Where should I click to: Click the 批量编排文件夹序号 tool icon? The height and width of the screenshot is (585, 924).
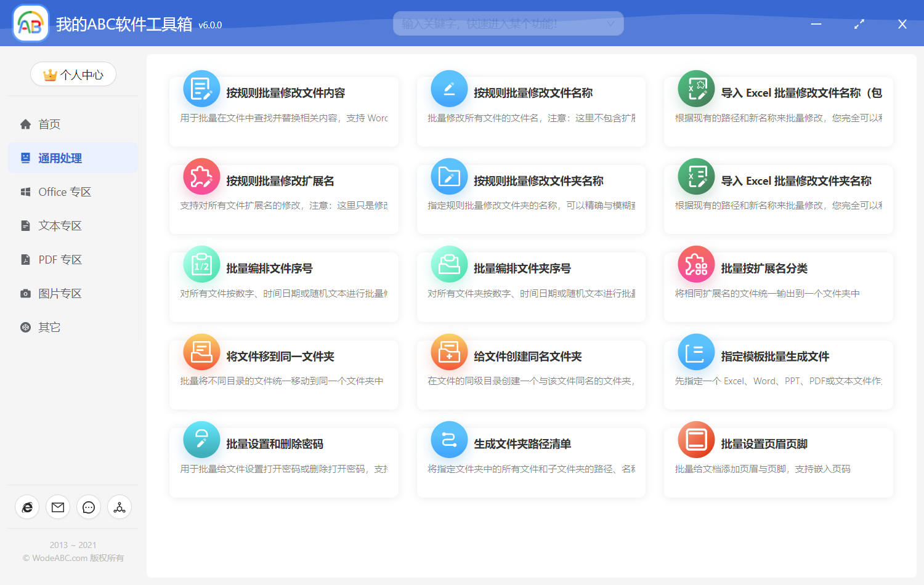448,264
